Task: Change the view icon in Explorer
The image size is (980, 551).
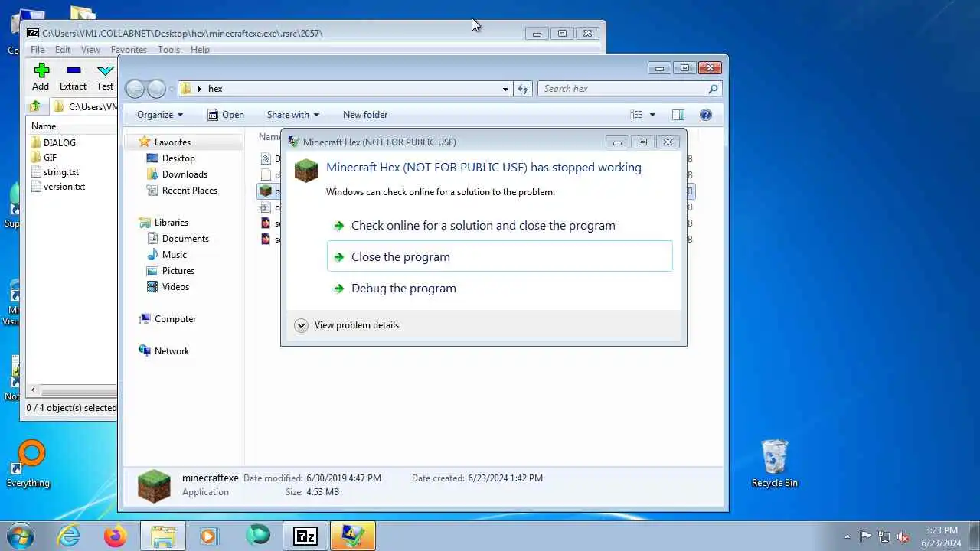Action: pos(635,115)
